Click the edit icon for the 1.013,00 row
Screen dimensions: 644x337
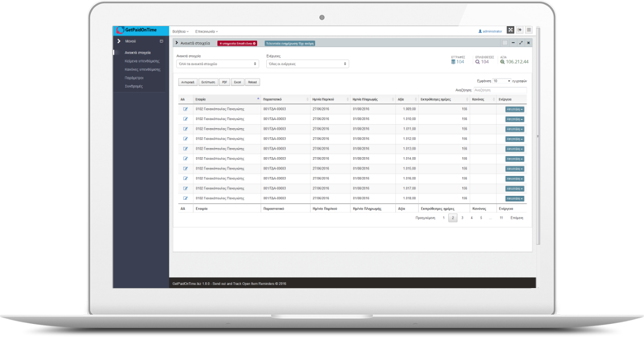[185, 149]
